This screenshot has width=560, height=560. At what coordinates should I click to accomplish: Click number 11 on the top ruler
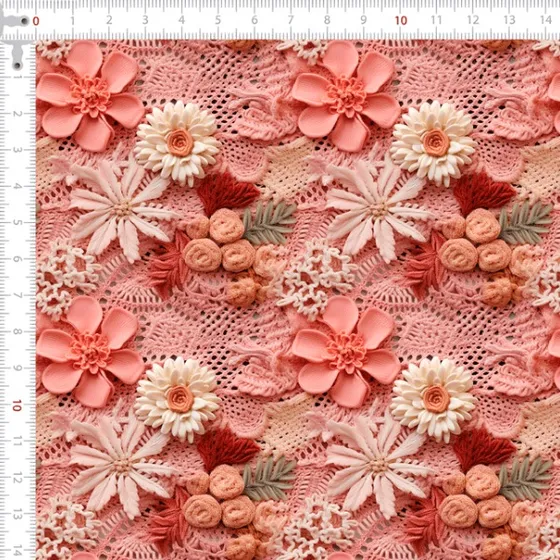[x=436, y=20]
